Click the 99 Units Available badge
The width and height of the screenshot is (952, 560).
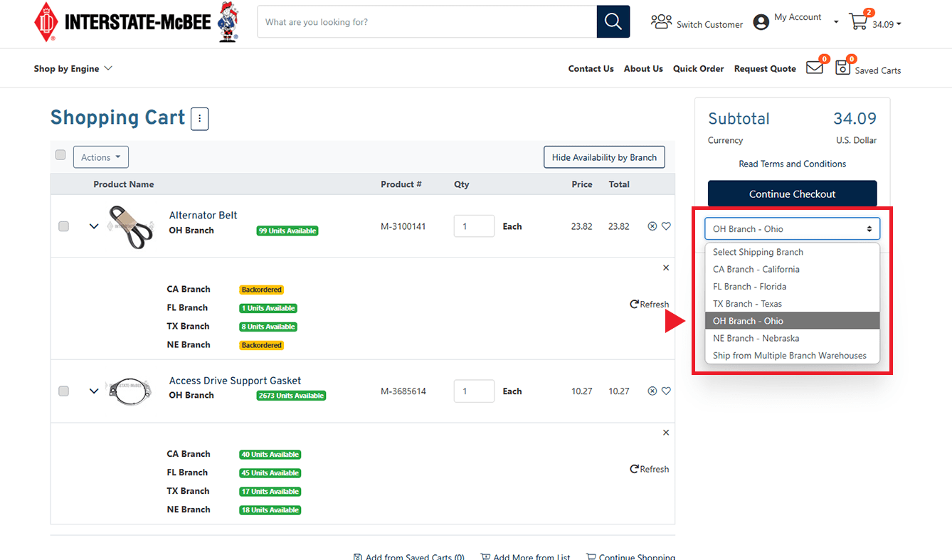[x=287, y=231]
